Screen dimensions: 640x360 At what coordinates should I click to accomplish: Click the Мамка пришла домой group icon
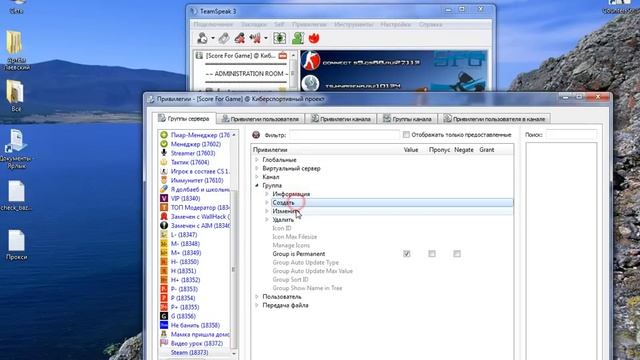[164, 334]
